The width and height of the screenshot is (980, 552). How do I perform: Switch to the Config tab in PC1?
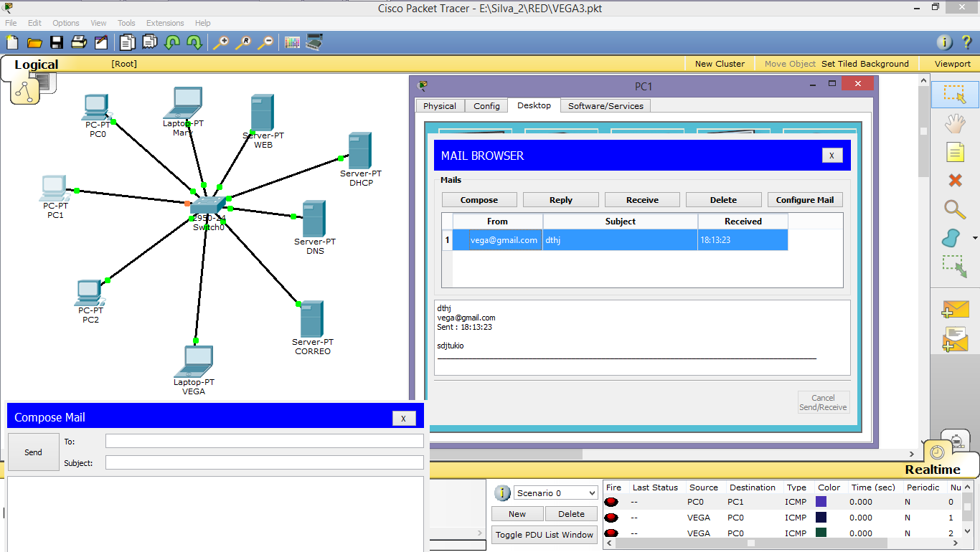[x=486, y=105]
